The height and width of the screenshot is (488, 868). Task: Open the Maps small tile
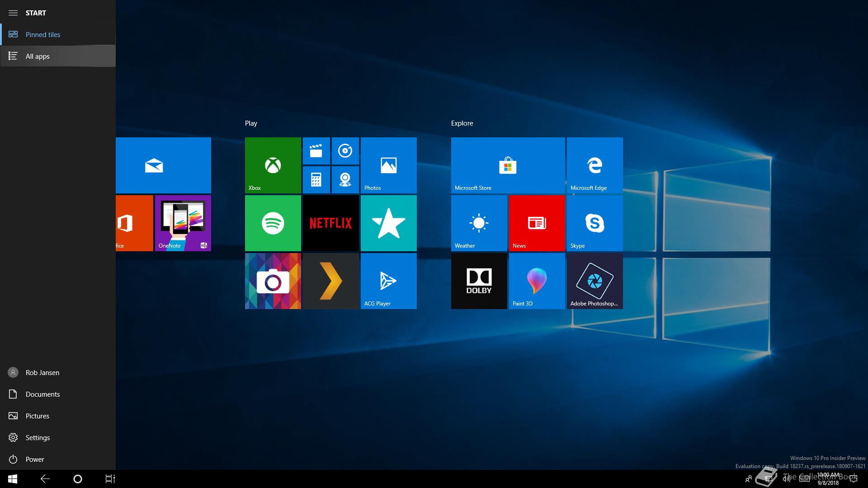[x=345, y=180]
